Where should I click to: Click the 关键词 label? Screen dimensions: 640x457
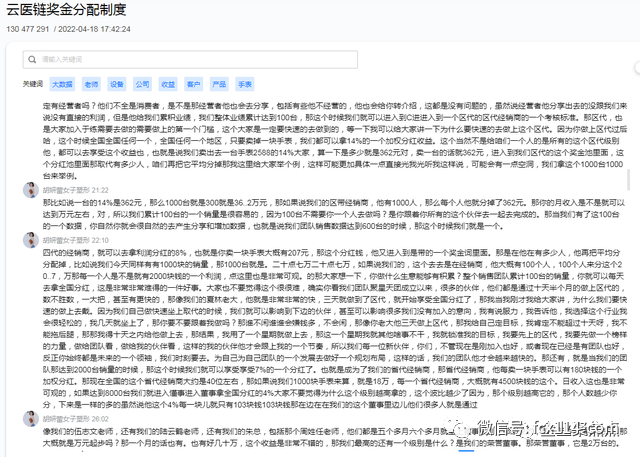[x=33, y=84]
